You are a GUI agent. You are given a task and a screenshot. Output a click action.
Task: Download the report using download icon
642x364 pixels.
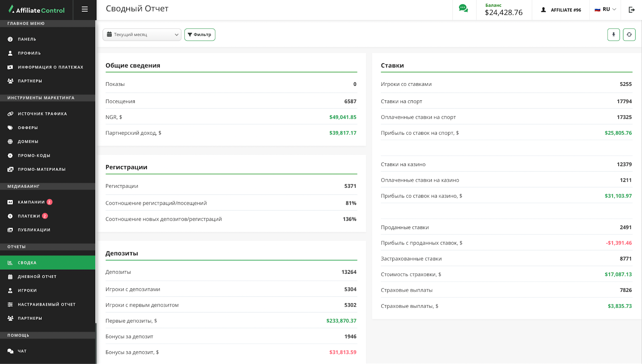click(x=613, y=35)
